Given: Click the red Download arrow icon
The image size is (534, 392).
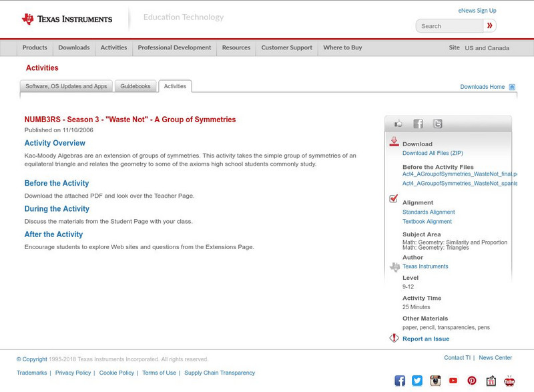Looking at the screenshot, I should click(395, 142).
